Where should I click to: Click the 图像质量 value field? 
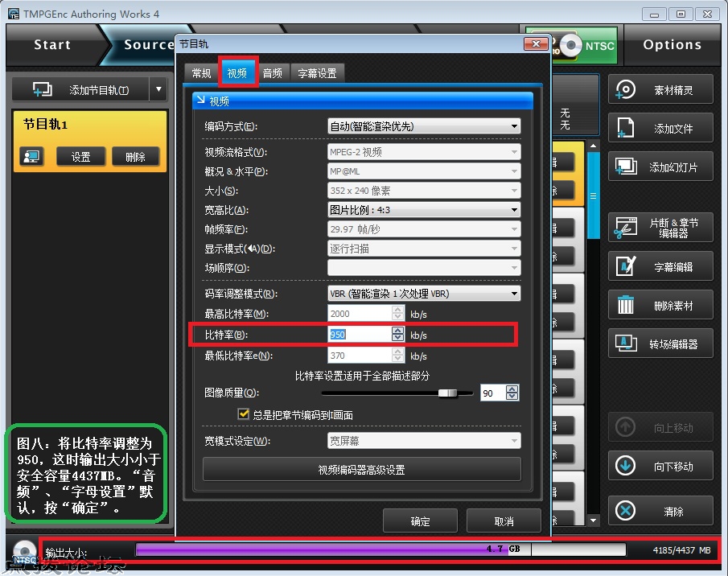[492, 393]
